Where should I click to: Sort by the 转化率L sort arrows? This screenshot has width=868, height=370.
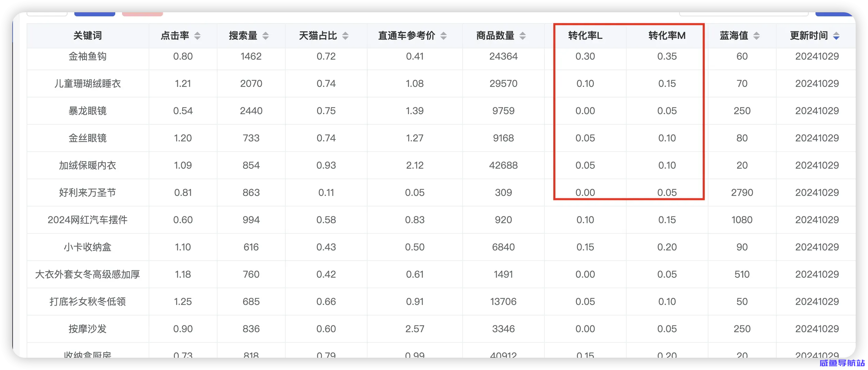(x=585, y=35)
